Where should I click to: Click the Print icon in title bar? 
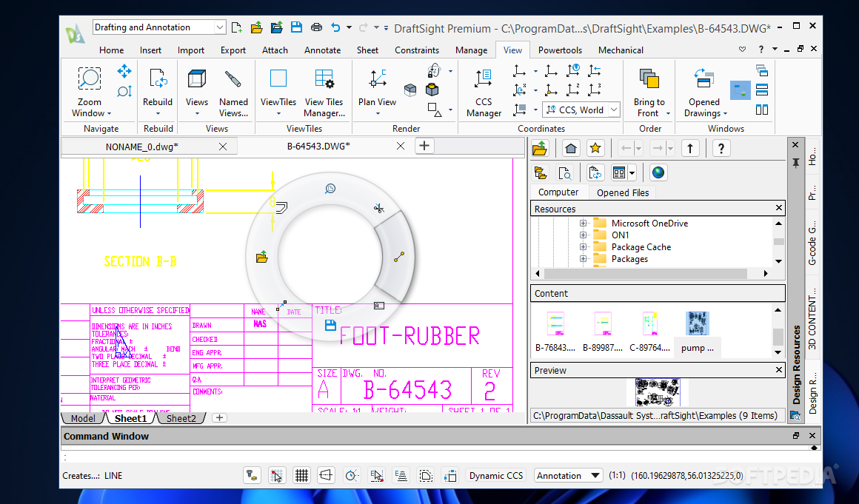[317, 27]
